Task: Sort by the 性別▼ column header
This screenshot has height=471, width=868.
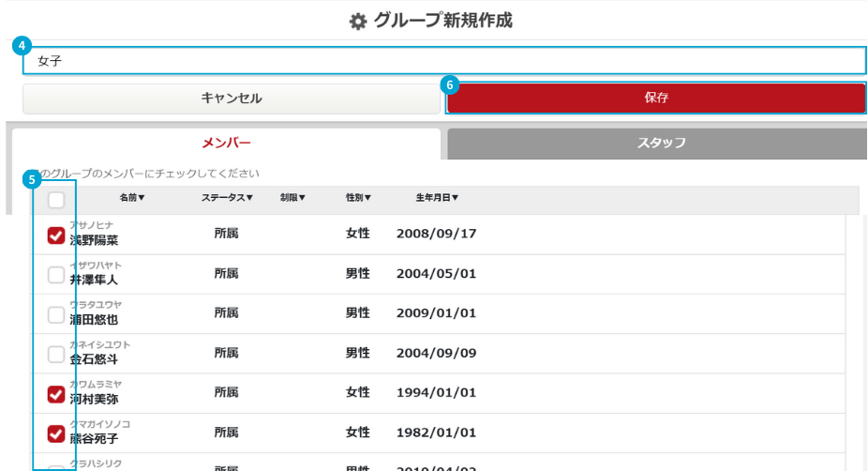Action: click(358, 198)
